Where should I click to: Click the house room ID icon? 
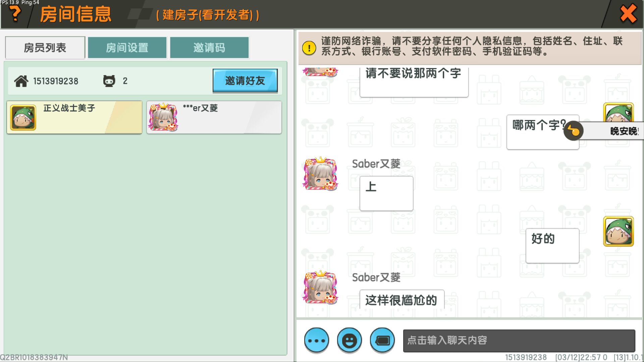coord(21,81)
